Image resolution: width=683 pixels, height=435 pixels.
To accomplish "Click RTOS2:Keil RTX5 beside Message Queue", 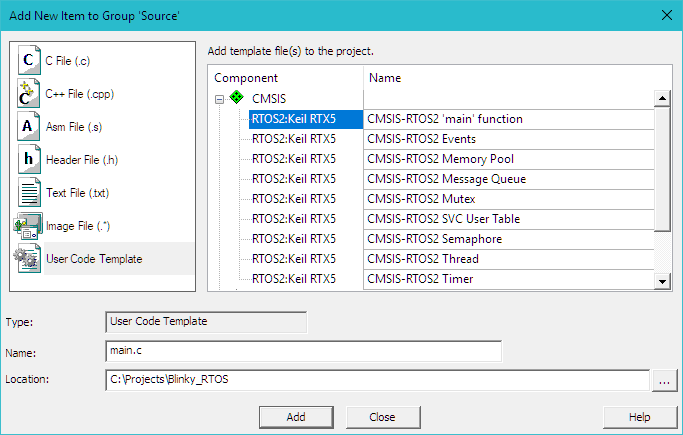I will pos(294,179).
